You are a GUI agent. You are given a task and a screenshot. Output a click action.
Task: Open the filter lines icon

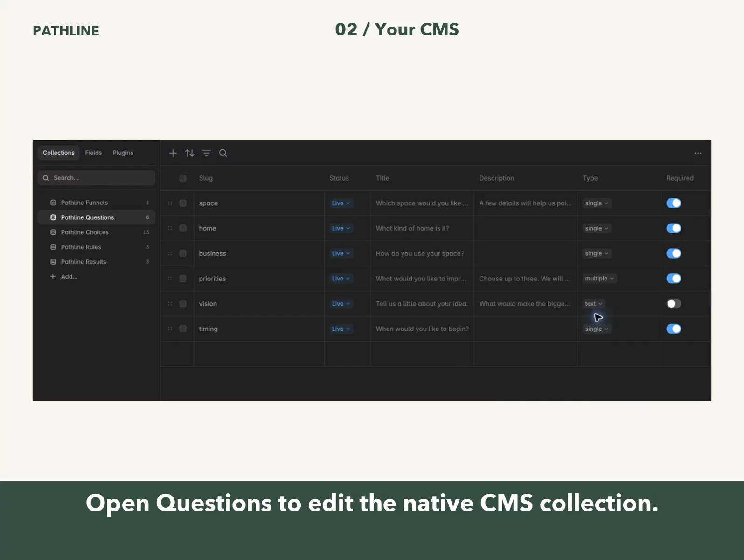tap(206, 153)
